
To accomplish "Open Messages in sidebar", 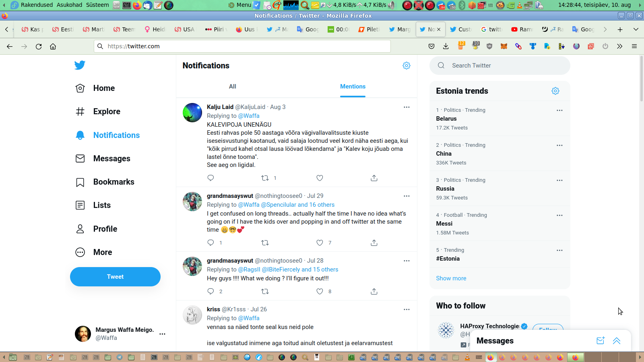I will pos(103,158).
